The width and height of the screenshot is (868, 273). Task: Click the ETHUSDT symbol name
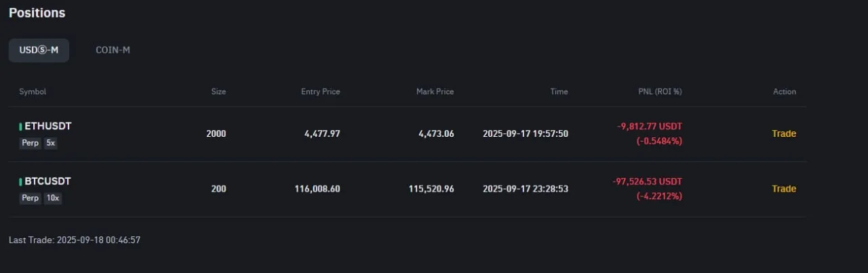pos(47,126)
